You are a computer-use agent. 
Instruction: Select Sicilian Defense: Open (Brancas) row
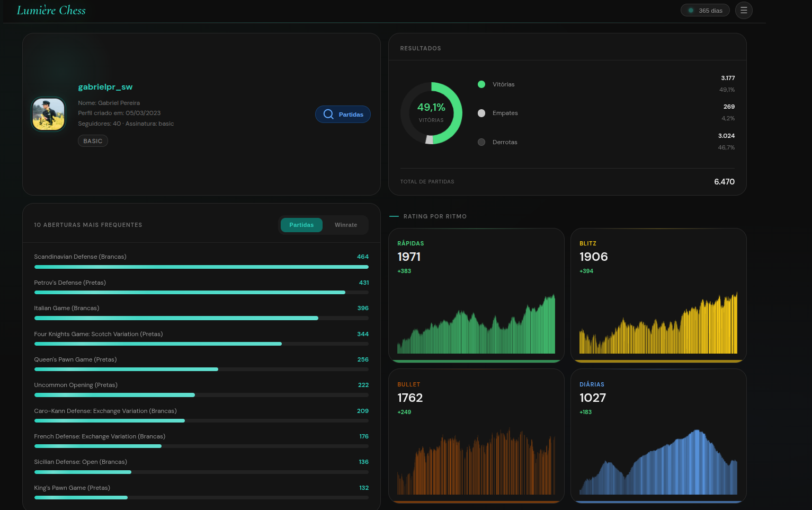(x=201, y=467)
